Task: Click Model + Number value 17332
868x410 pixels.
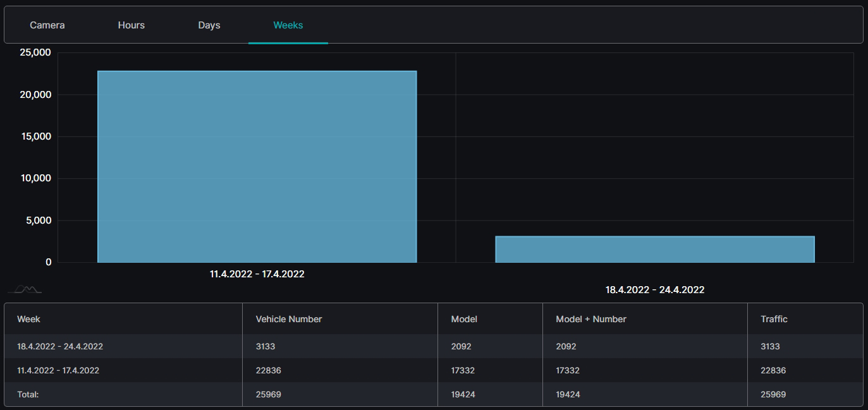Action: [x=568, y=370]
